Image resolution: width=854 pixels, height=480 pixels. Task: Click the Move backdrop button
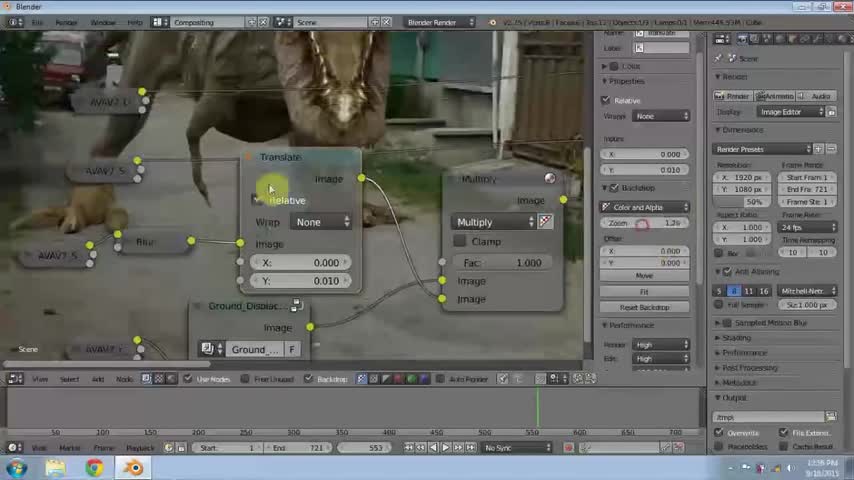tap(644, 276)
